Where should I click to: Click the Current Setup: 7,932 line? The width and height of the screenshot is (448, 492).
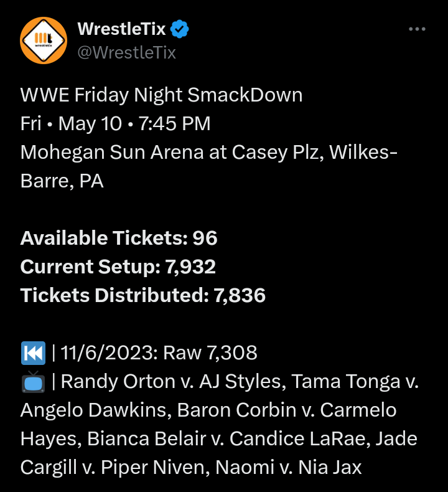tap(118, 267)
